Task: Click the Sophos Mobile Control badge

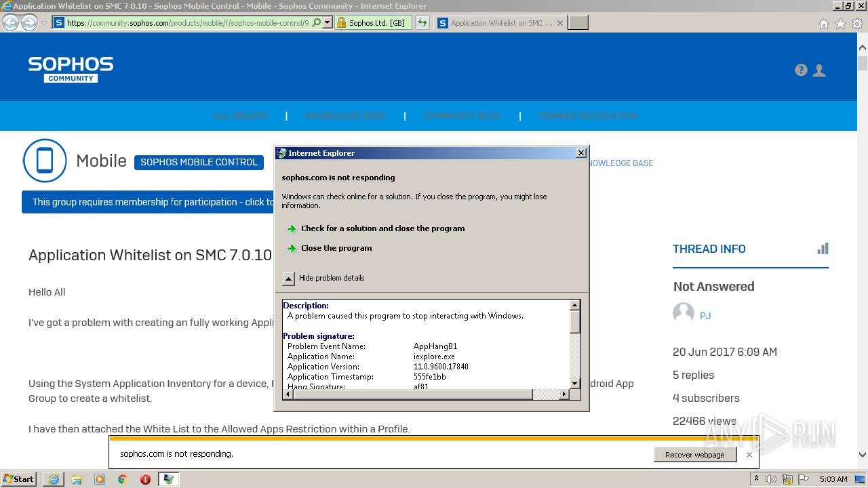Action: (x=199, y=162)
